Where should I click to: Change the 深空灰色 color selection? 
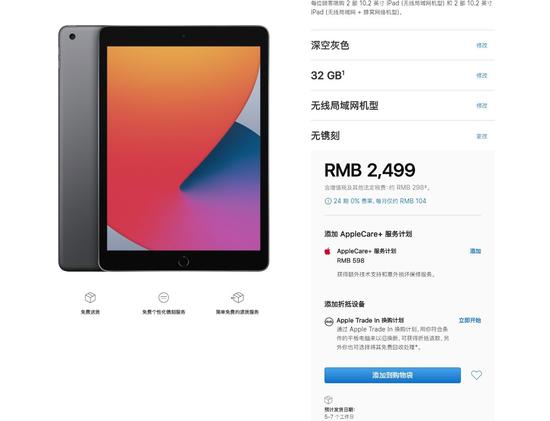[x=482, y=45]
